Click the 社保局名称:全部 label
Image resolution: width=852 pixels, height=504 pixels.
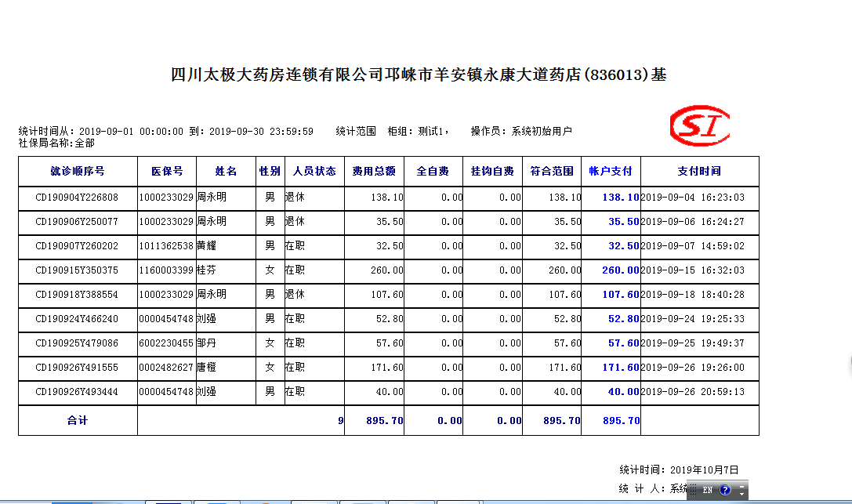(x=56, y=143)
